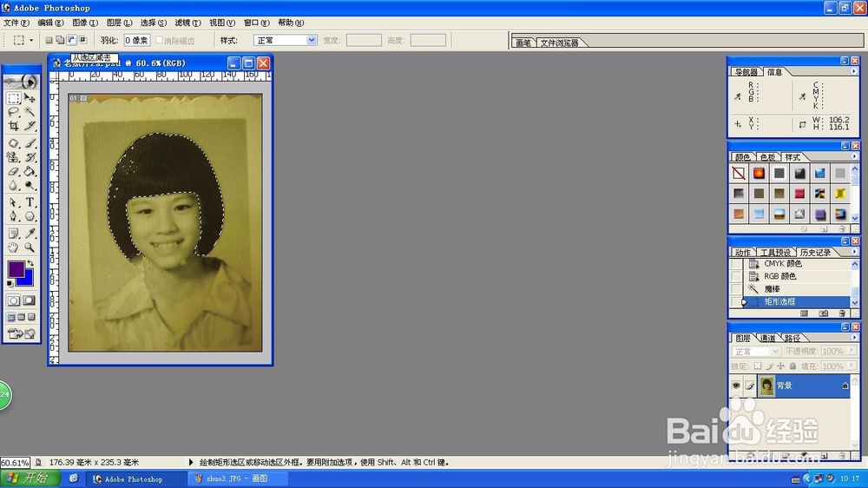The width and height of the screenshot is (868, 488).
Task: Select the Rectangular Marquee tool in toolbox
Action: tap(14, 99)
